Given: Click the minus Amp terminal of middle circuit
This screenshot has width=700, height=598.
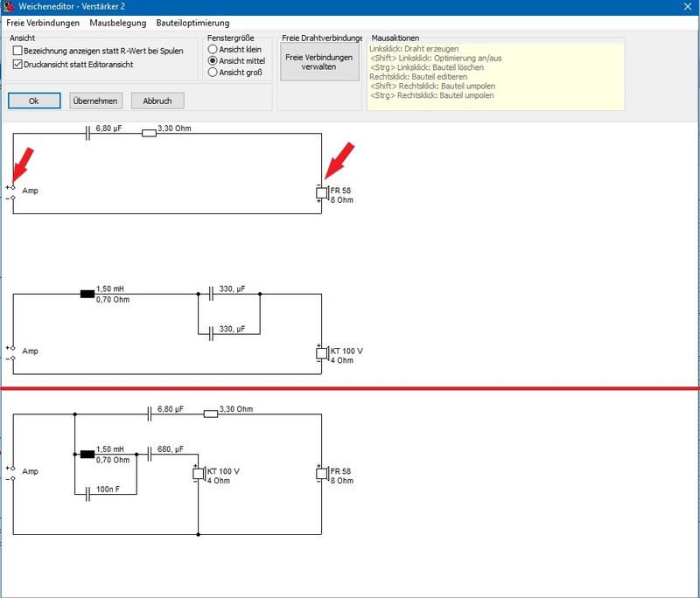Looking at the screenshot, I should coord(13,358).
